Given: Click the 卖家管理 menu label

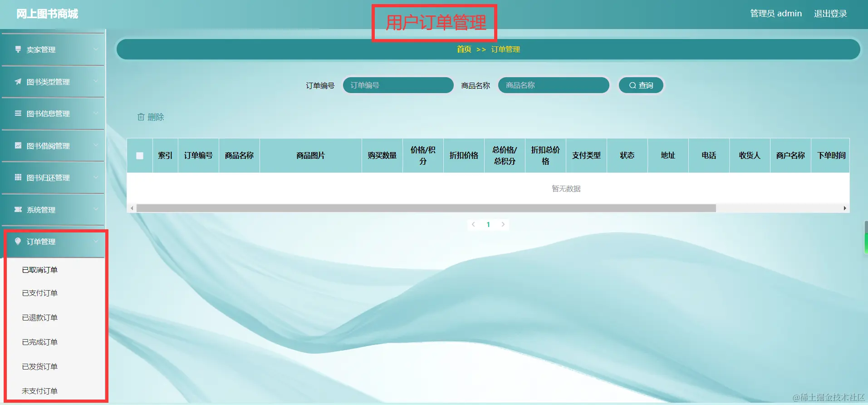Looking at the screenshot, I should 41,49.
